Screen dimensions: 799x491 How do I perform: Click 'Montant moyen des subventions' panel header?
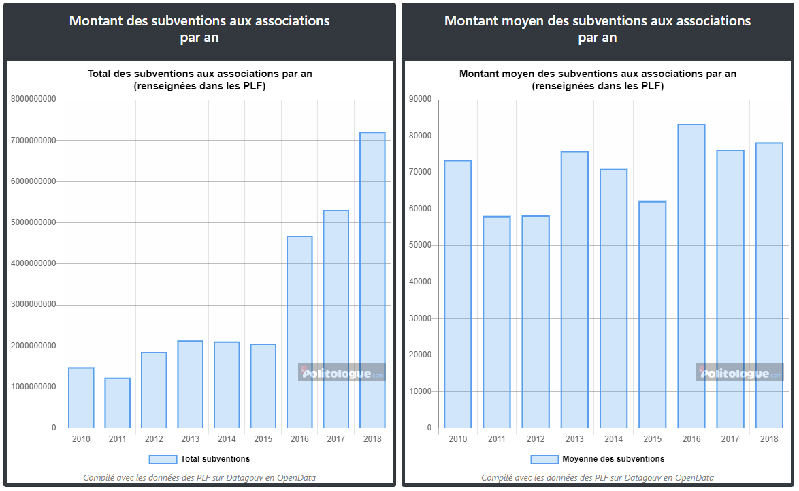[597, 29]
